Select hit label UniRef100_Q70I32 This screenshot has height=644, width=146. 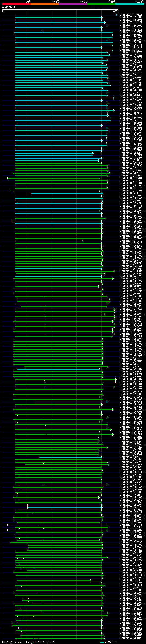(x=131, y=146)
